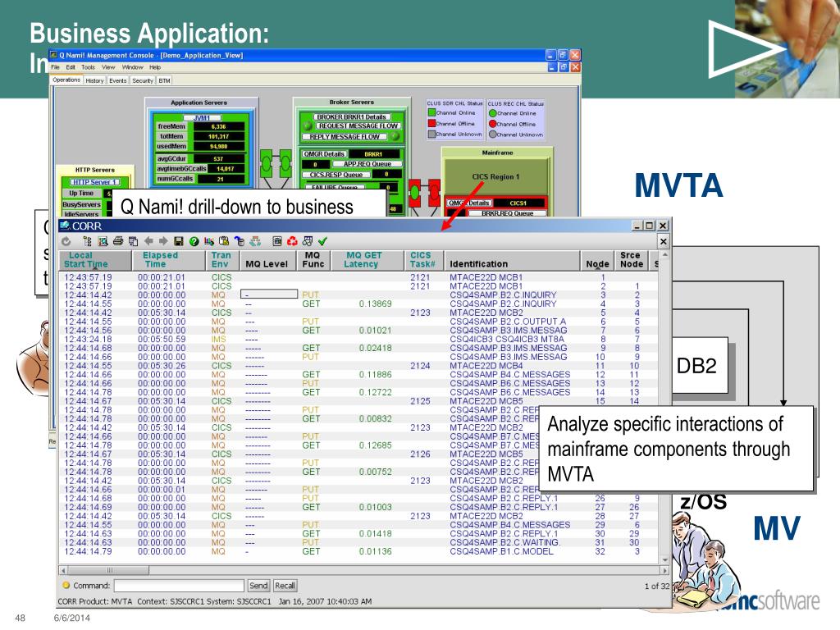Click into the Command input field

tap(179, 586)
